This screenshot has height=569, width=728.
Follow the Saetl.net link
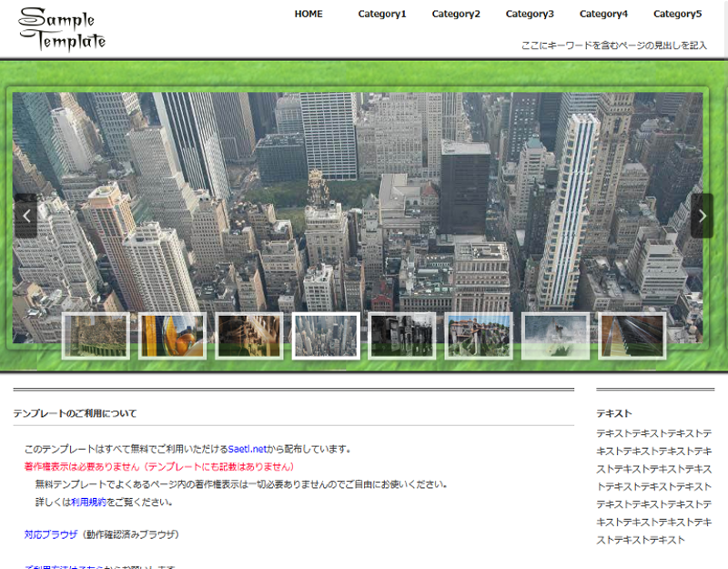coord(247,449)
